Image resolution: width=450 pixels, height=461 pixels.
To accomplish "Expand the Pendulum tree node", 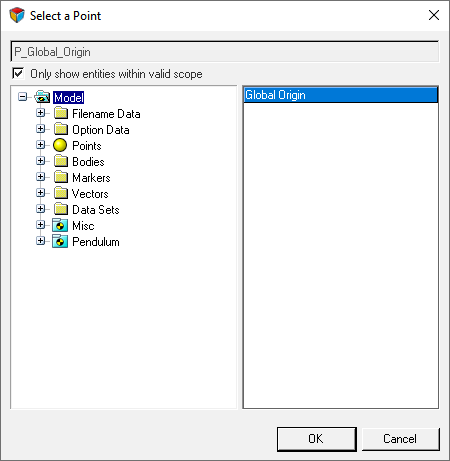I will pos(41,241).
